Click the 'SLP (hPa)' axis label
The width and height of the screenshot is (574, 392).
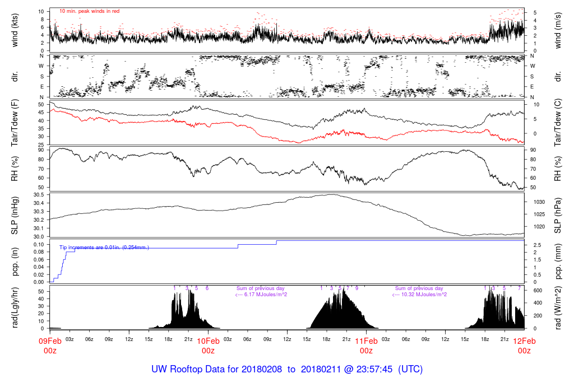point(558,216)
